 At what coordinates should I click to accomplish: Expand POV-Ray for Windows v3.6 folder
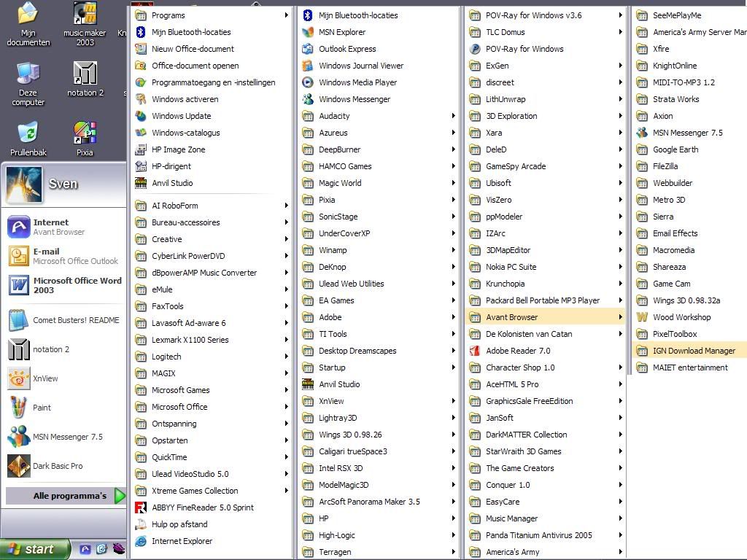(545, 15)
